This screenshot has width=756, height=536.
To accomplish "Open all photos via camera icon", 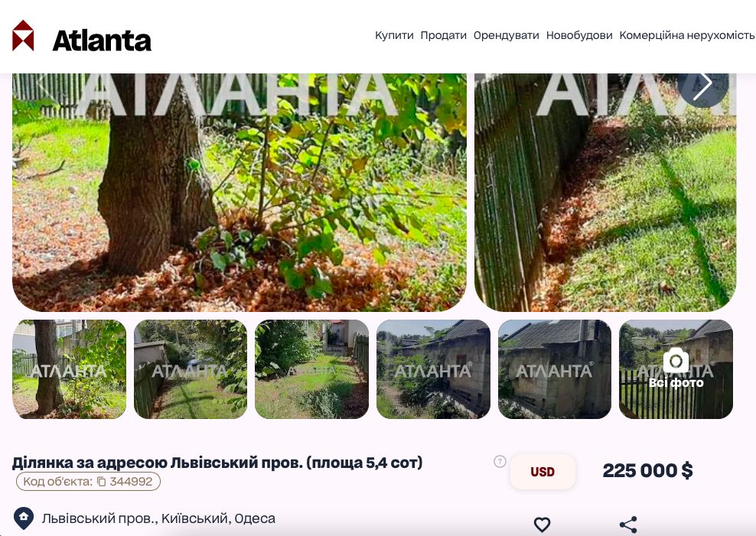I will click(676, 369).
